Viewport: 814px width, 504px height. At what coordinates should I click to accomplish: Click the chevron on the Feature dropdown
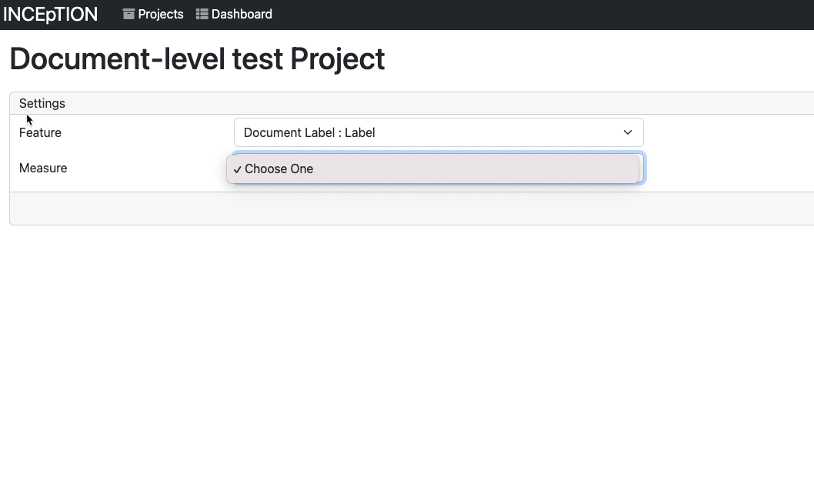click(627, 132)
